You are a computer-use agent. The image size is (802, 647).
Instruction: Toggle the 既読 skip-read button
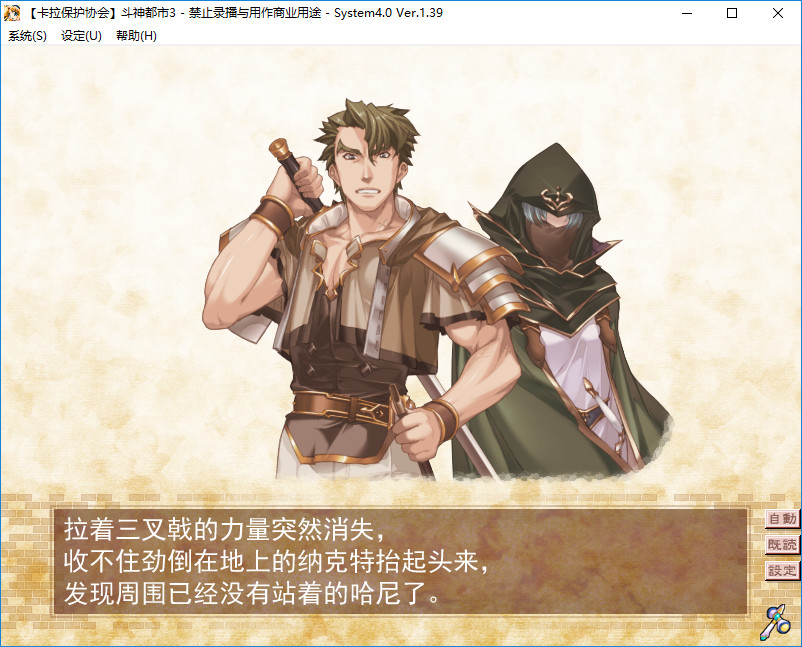pyautogui.click(x=782, y=545)
